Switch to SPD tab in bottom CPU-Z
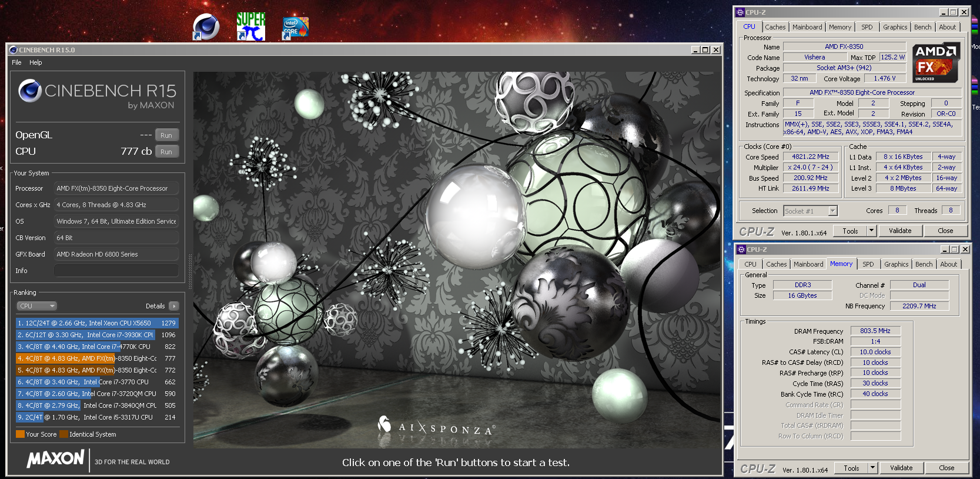 pyautogui.click(x=868, y=264)
